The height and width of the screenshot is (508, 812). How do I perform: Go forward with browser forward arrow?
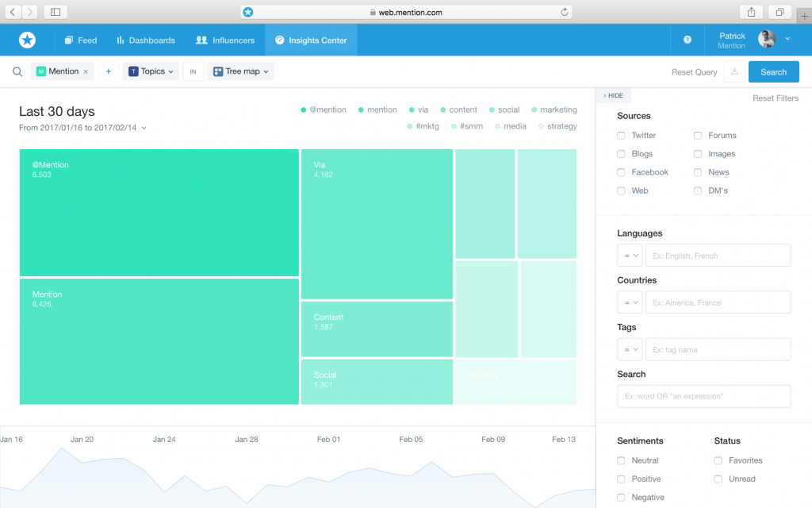[x=30, y=12]
